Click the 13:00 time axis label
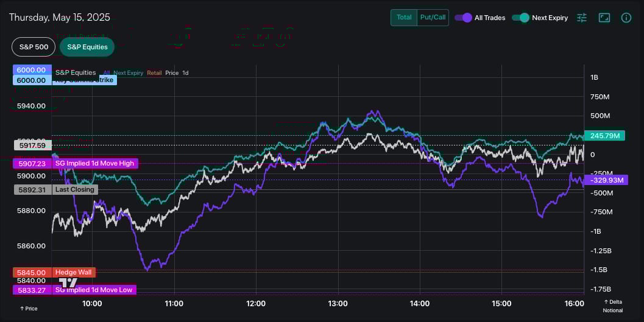644x322 pixels. 338,304
